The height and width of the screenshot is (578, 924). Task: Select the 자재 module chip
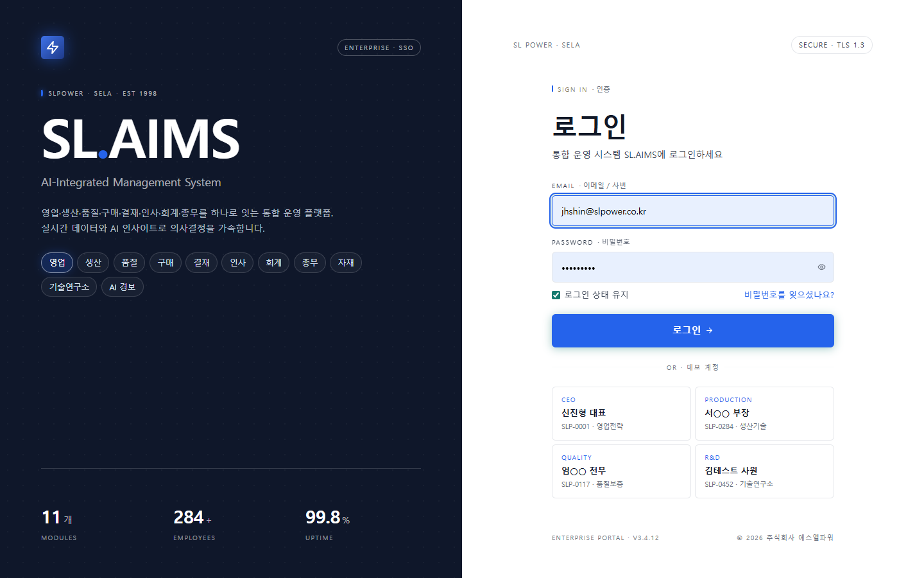(346, 263)
